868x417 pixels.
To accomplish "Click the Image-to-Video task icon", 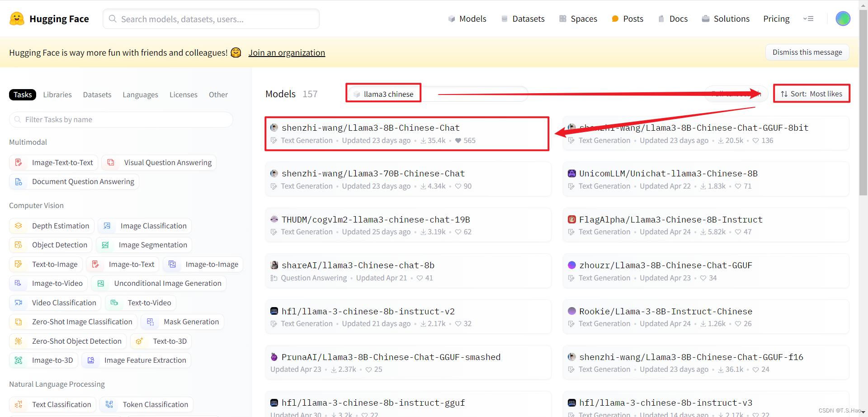I will tap(18, 283).
